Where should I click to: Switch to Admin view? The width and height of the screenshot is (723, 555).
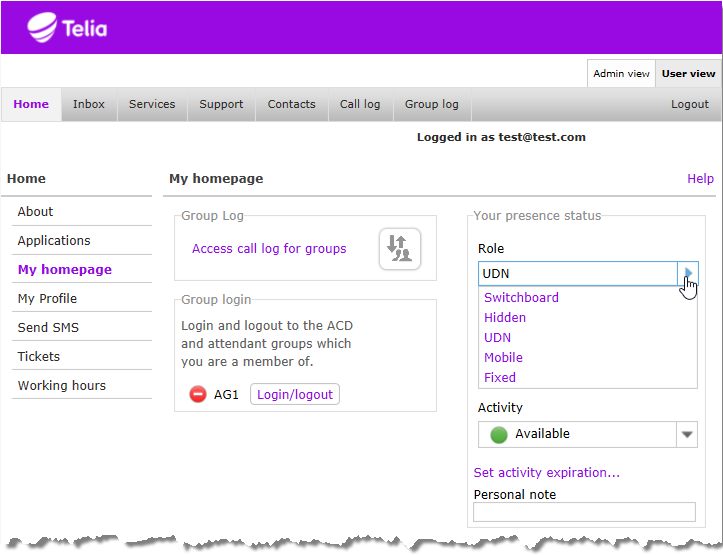(621, 73)
